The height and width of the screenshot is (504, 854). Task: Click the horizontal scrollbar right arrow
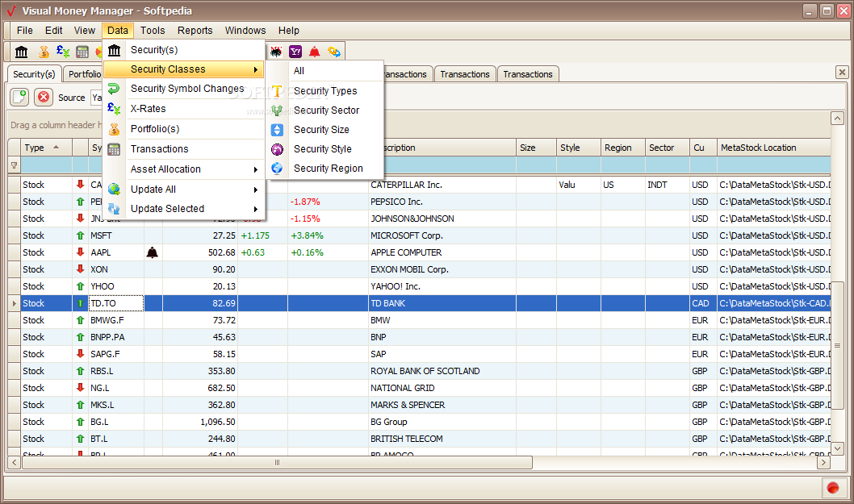coord(823,462)
